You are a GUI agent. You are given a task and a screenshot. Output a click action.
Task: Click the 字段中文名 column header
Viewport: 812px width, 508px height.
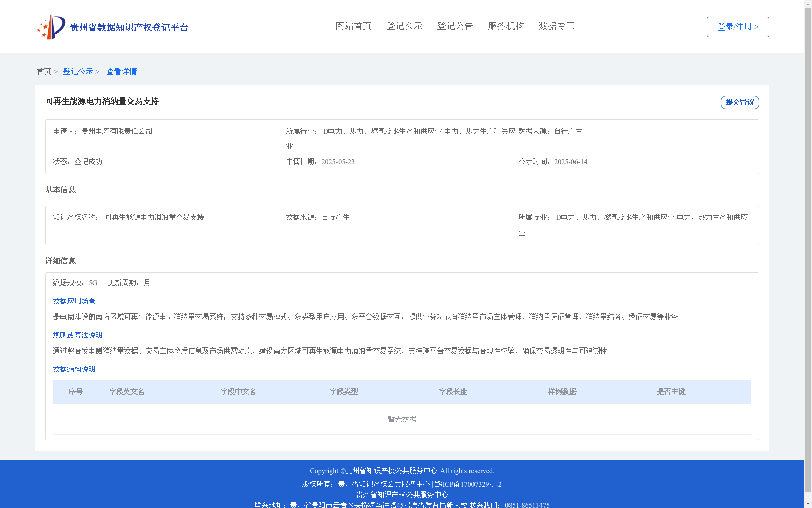point(238,392)
